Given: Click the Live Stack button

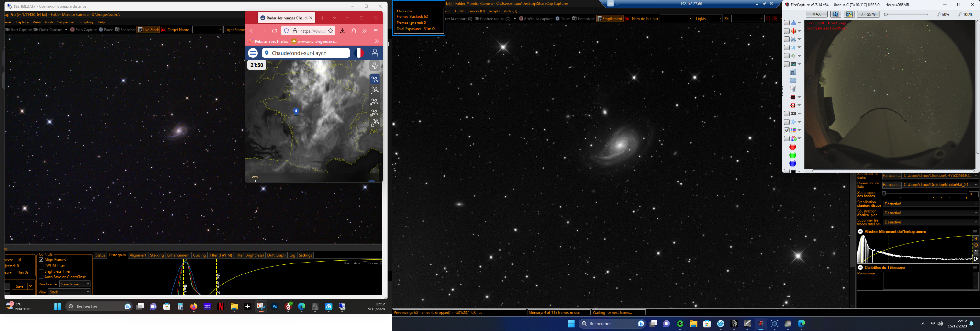Looking at the screenshot, I should tap(149, 30).
